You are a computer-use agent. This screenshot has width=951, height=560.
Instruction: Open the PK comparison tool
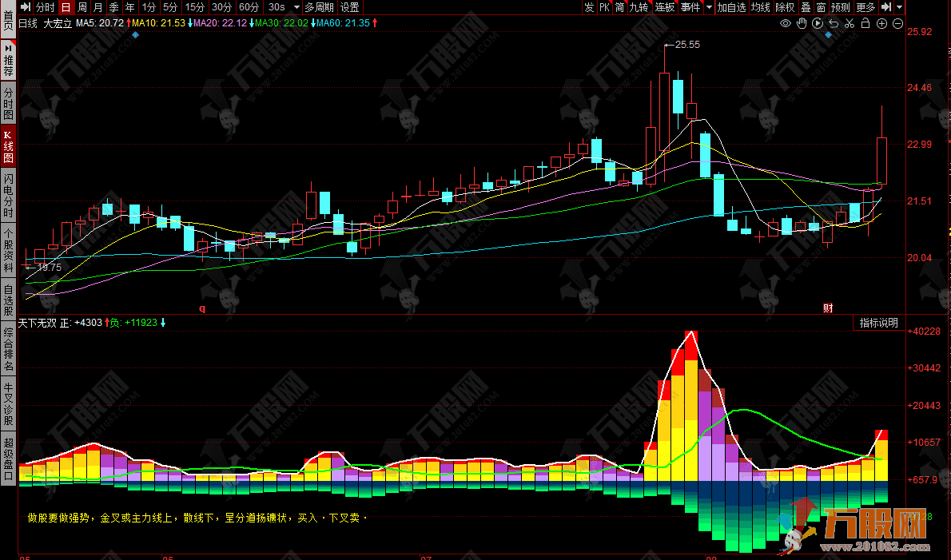[605, 7]
